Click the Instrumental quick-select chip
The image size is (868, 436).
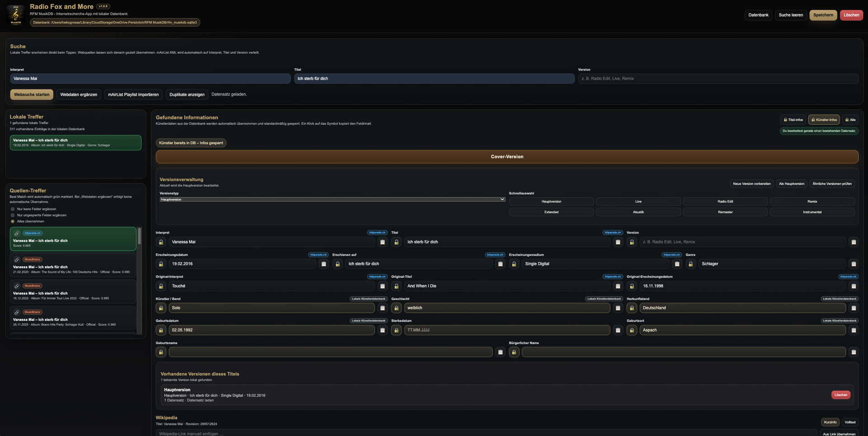pyautogui.click(x=812, y=212)
